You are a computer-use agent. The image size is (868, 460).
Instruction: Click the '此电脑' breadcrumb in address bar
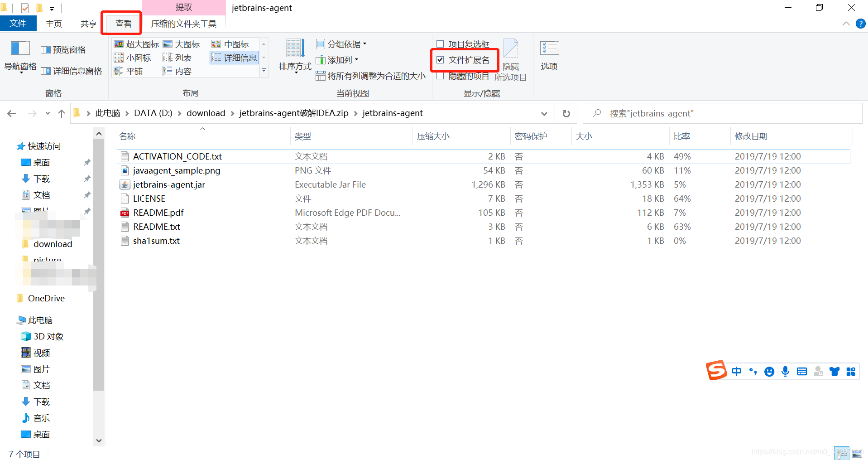pyautogui.click(x=108, y=113)
